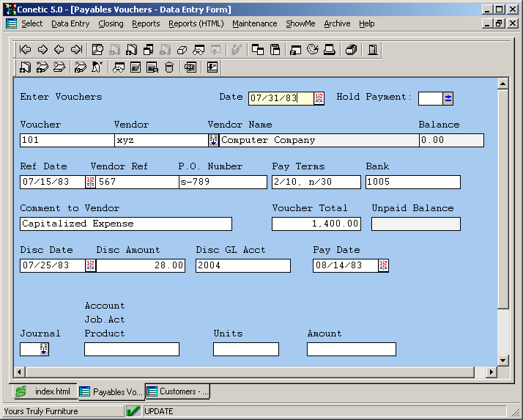
Task: Open the Pay Date calendar picker
Action: pos(383,265)
